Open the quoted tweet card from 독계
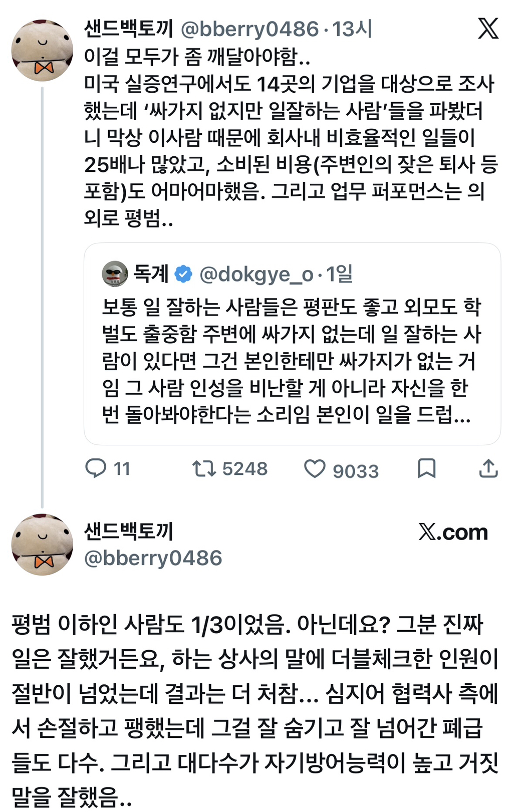Viewport: 513px width, 812px height. [x=292, y=344]
